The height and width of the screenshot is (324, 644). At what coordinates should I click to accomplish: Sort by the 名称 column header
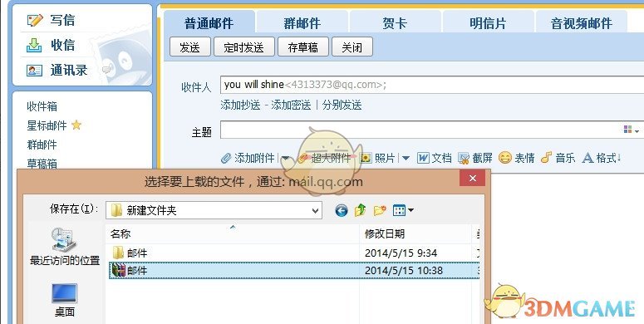[x=233, y=234]
